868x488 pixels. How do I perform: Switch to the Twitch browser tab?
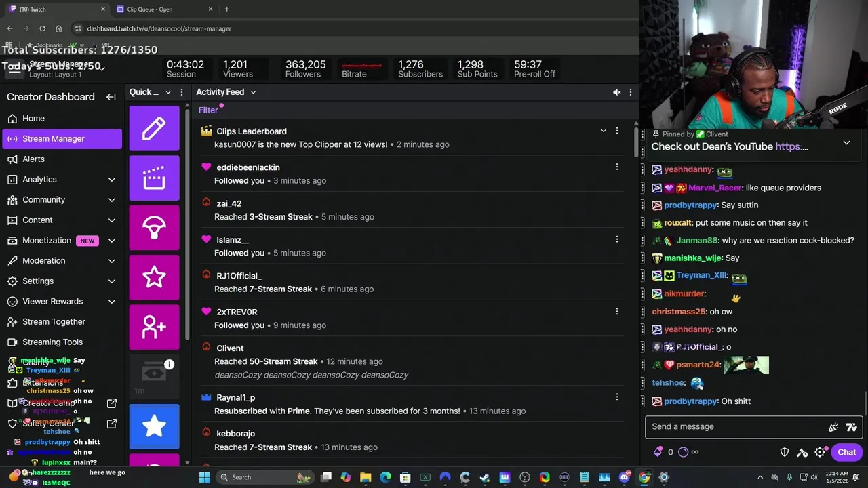point(58,9)
